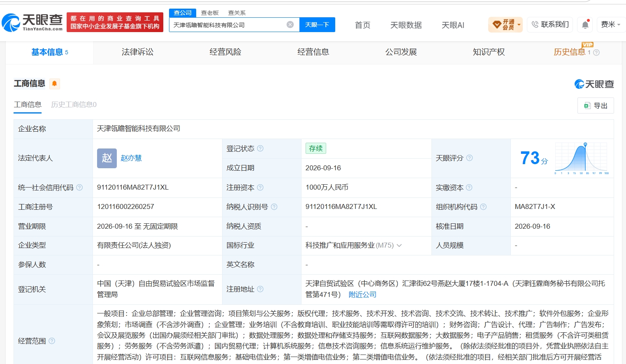Select the 查公司 search mode
626x364 pixels.
coord(183,13)
